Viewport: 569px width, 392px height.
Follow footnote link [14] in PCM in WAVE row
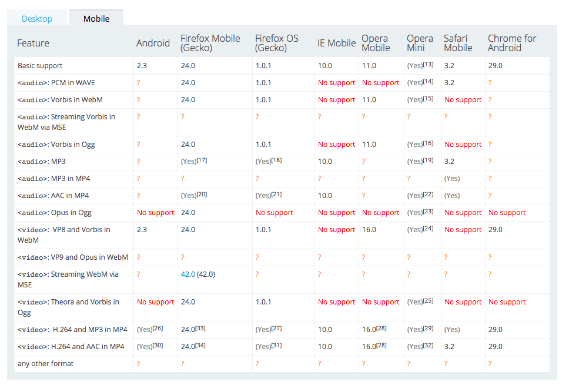(428, 81)
